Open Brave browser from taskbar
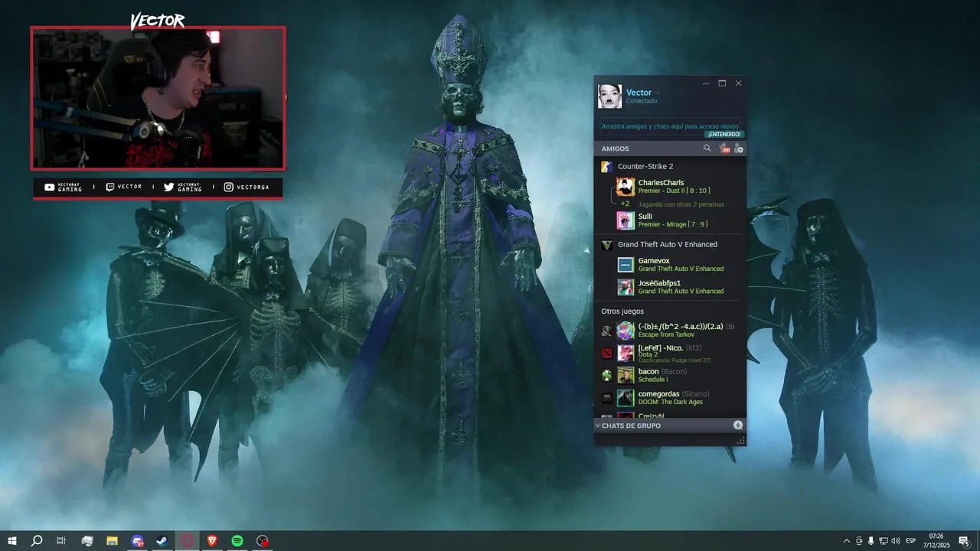This screenshot has height=551, width=980. (212, 541)
